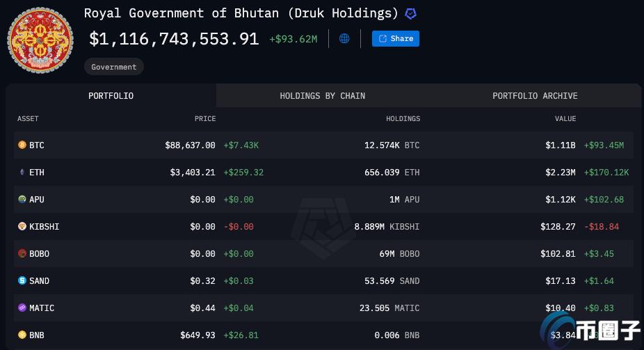The width and height of the screenshot is (644, 350).
Task: Click the BTC coin icon
Action: 22,145
